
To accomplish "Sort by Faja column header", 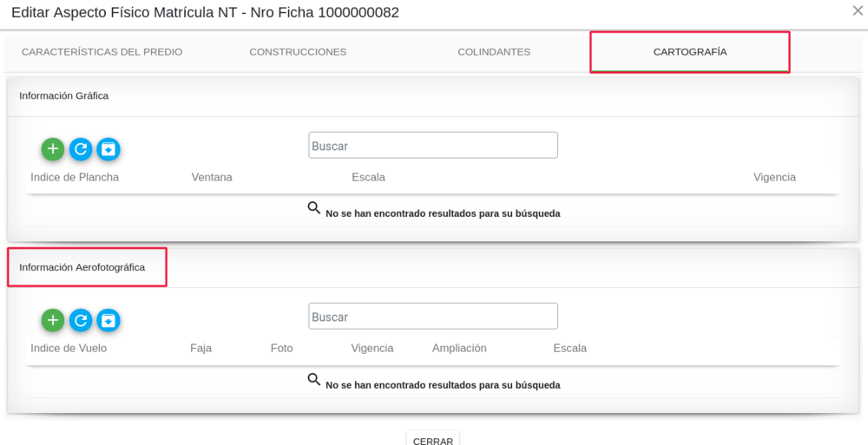I will click(201, 348).
